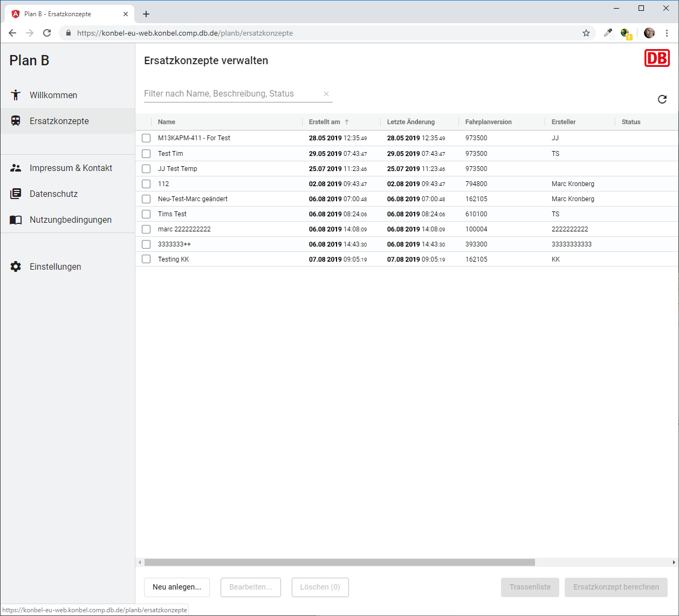Select the checkbox for Test Tim
Image resolution: width=679 pixels, height=616 pixels.
click(146, 154)
